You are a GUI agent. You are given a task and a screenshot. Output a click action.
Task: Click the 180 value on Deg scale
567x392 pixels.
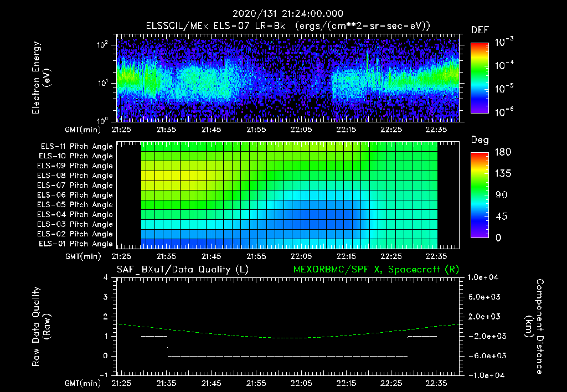tap(503, 152)
